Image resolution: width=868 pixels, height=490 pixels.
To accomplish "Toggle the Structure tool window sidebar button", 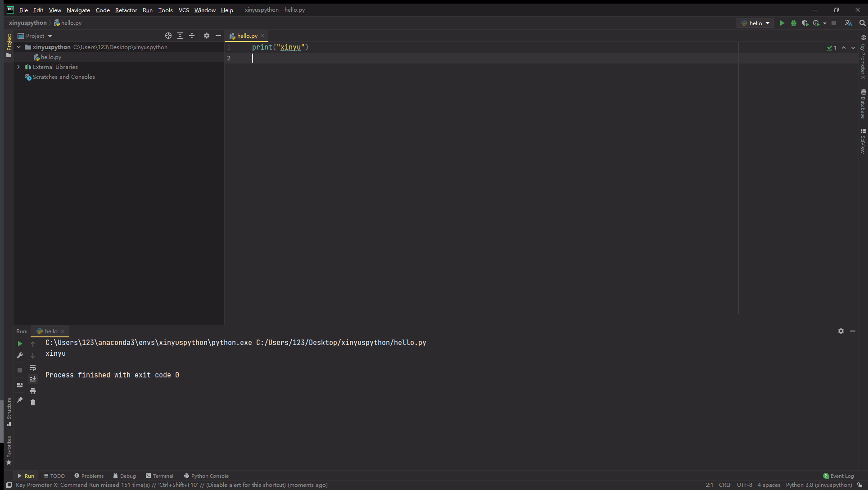I will [x=9, y=412].
